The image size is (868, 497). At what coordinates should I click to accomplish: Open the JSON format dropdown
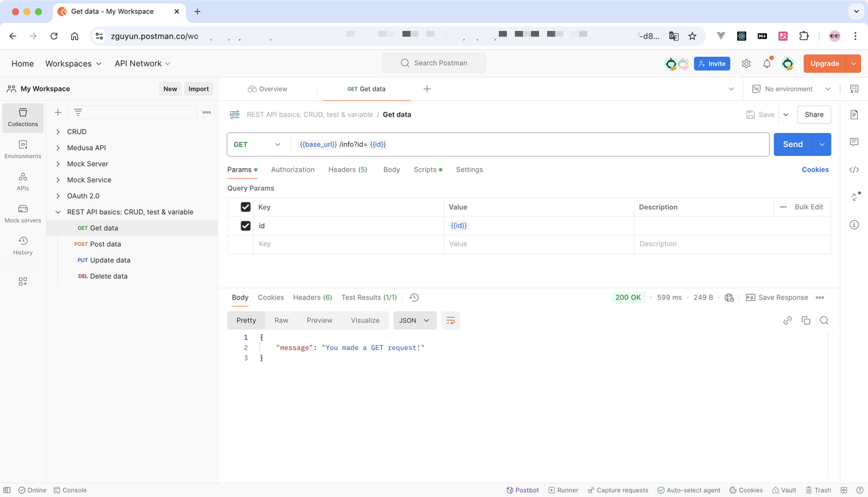pos(415,321)
